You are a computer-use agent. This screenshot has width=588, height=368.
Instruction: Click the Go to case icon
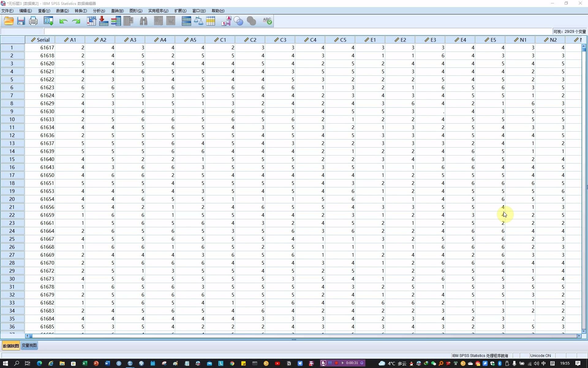coord(91,21)
